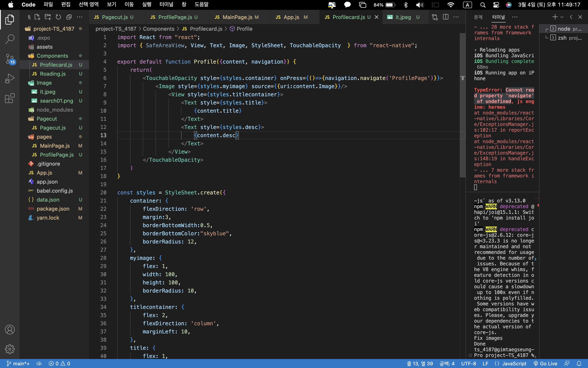588x368 pixels.
Task: Select the node terminal instance
Action: pos(564,29)
